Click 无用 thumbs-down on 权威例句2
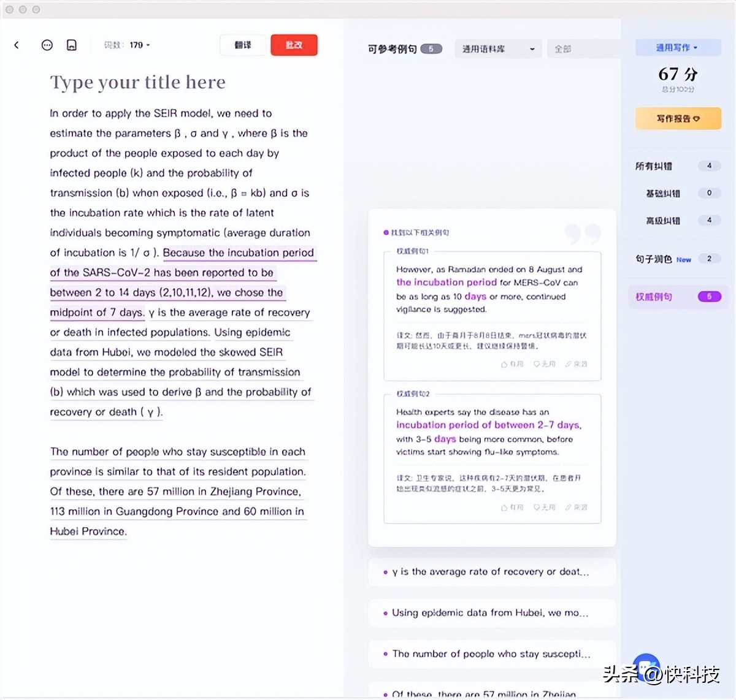This screenshot has height=700, width=736. [545, 507]
